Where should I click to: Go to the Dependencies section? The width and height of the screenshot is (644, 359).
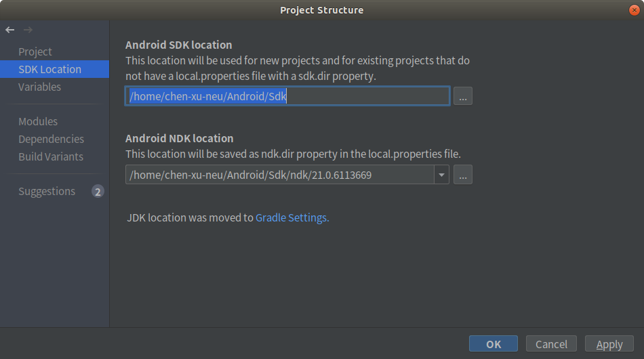(51, 139)
